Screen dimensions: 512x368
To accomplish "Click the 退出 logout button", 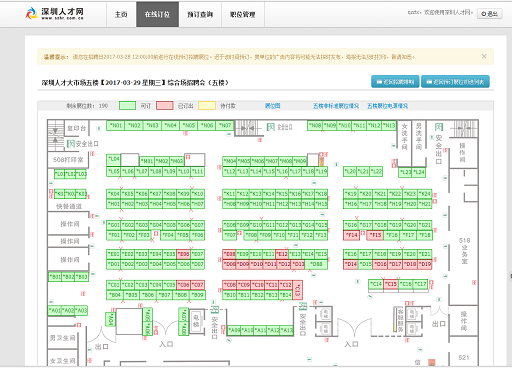I will click(x=489, y=14).
